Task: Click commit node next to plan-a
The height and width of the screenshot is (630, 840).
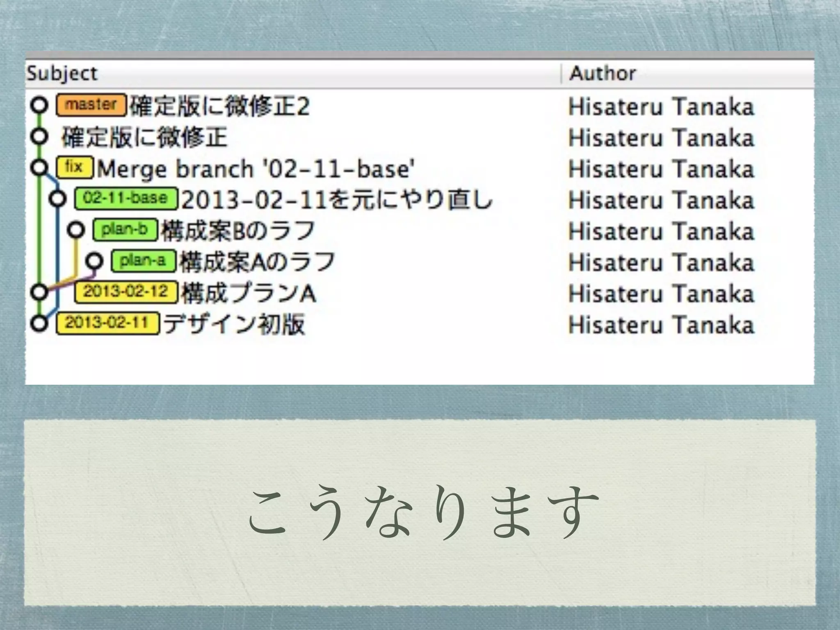Action: [x=94, y=261]
